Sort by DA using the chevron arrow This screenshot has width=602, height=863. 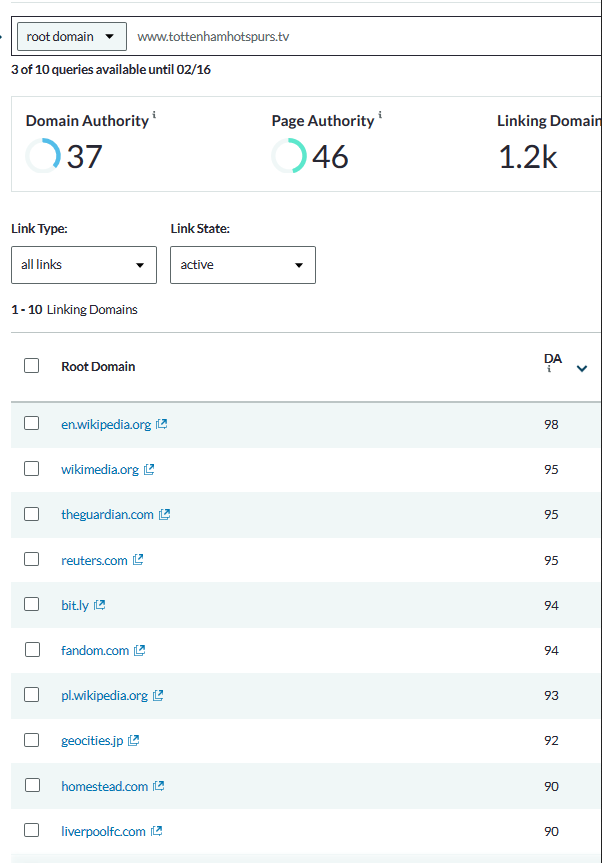582,368
